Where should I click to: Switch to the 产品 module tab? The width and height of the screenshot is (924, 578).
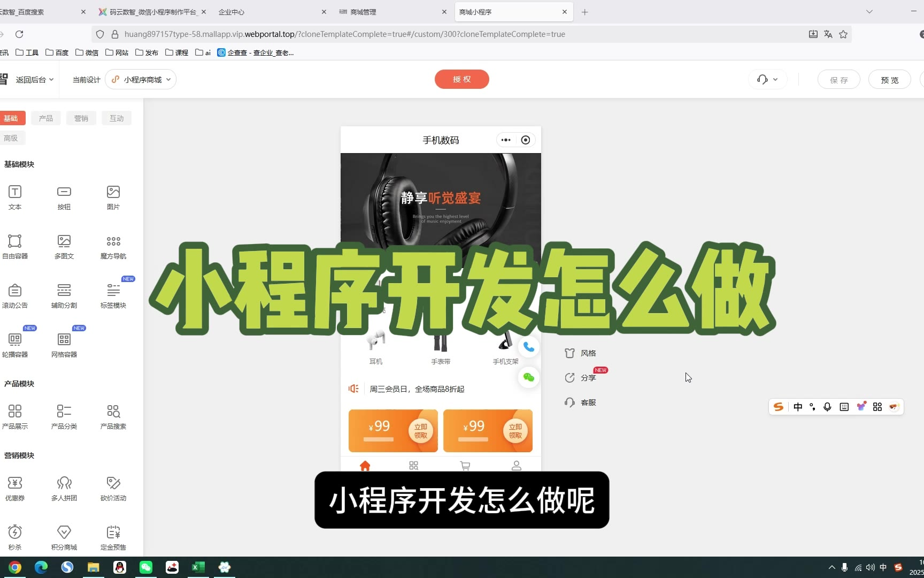coord(46,118)
